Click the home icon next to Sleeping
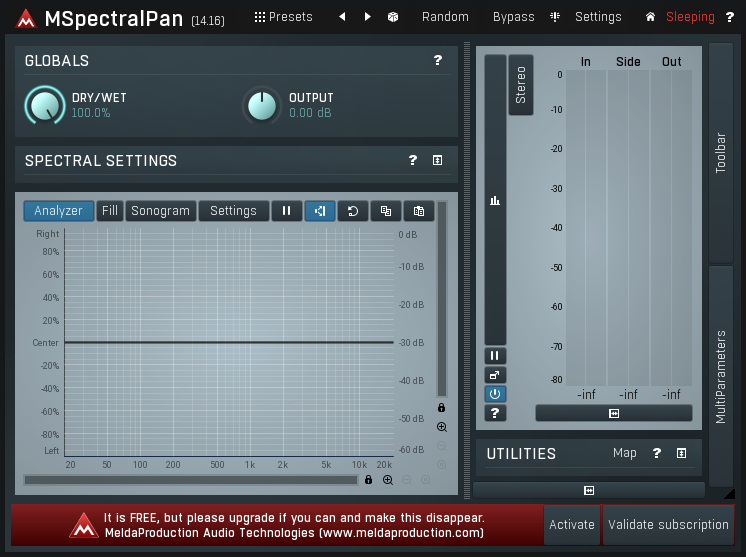This screenshot has width=746, height=557. [x=651, y=17]
